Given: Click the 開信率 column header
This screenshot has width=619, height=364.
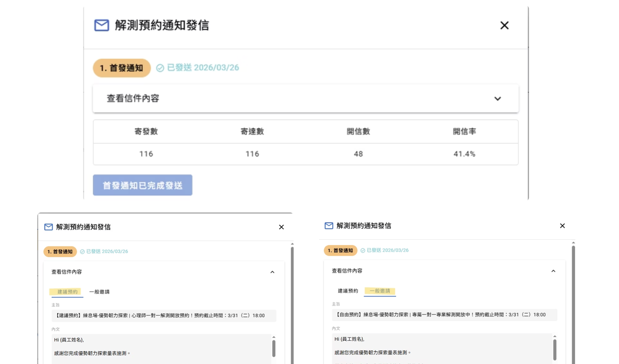Looking at the screenshot, I should 464,131.
